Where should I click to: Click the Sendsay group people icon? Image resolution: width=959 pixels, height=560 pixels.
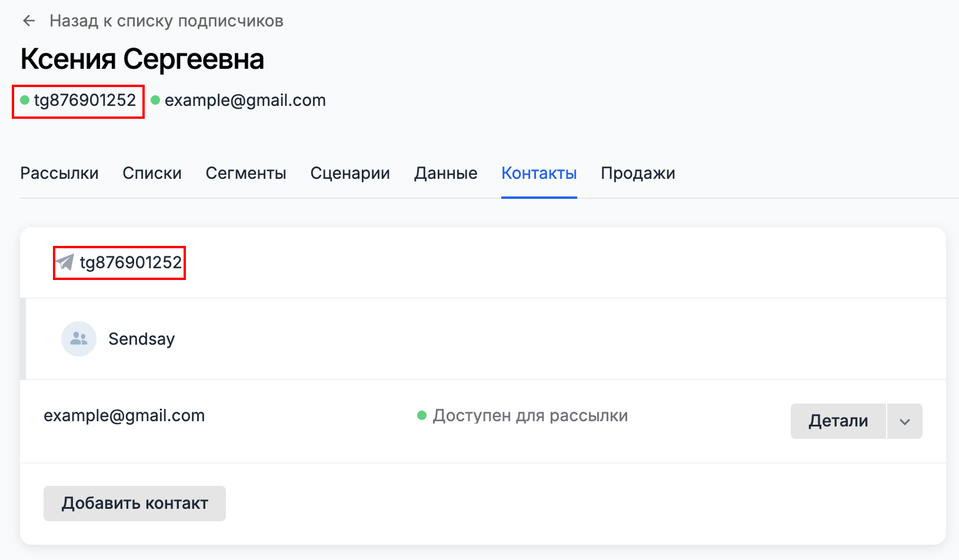click(x=78, y=338)
